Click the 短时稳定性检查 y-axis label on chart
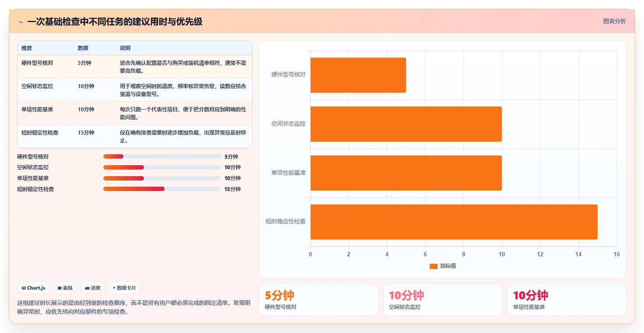The height and width of the screenshot is (333, 644). click(285, 222)
